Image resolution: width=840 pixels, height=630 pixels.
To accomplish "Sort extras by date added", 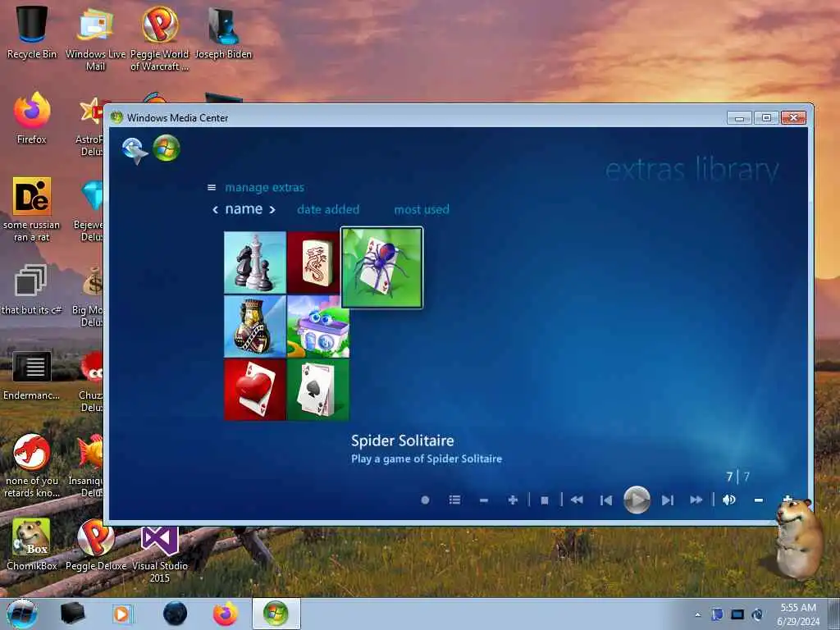I will coord(328,209).
